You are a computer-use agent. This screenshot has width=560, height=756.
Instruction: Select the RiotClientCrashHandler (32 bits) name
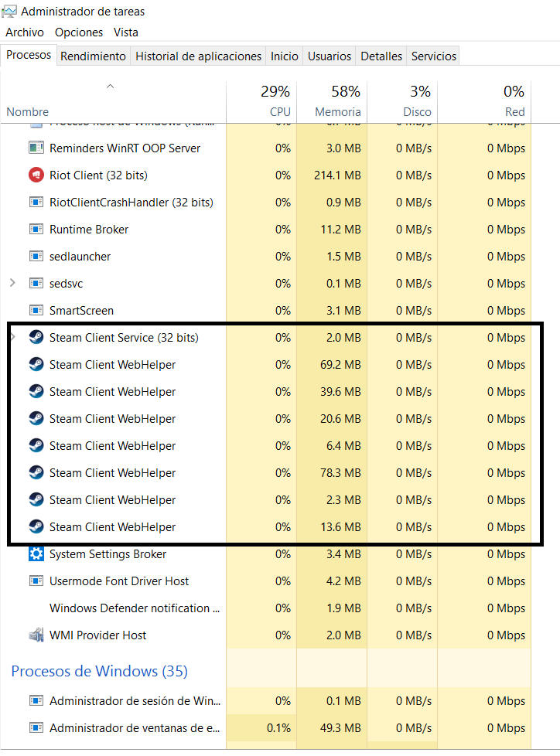(131, 202)
